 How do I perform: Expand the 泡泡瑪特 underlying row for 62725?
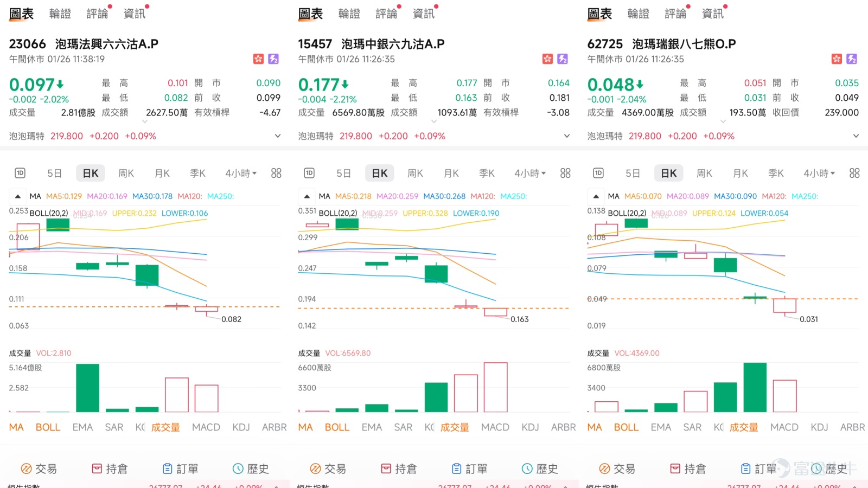point(856,136)
